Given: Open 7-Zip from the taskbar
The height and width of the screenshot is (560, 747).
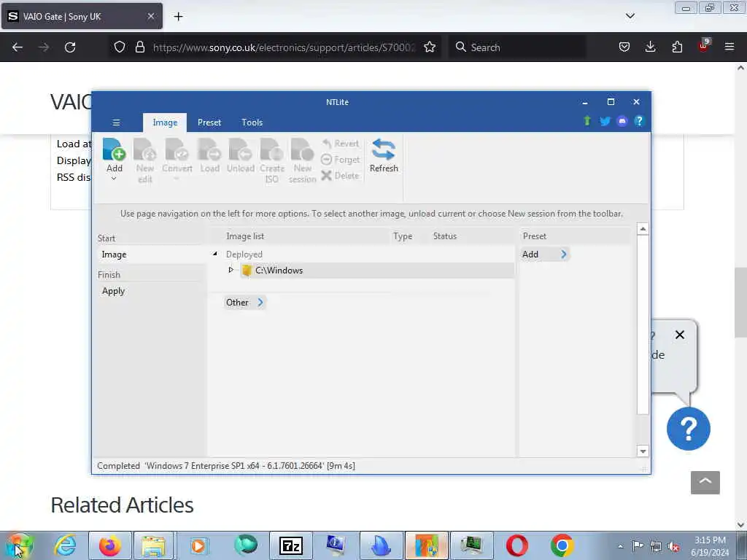Looking at the screenshot, I should coord(290,545).
